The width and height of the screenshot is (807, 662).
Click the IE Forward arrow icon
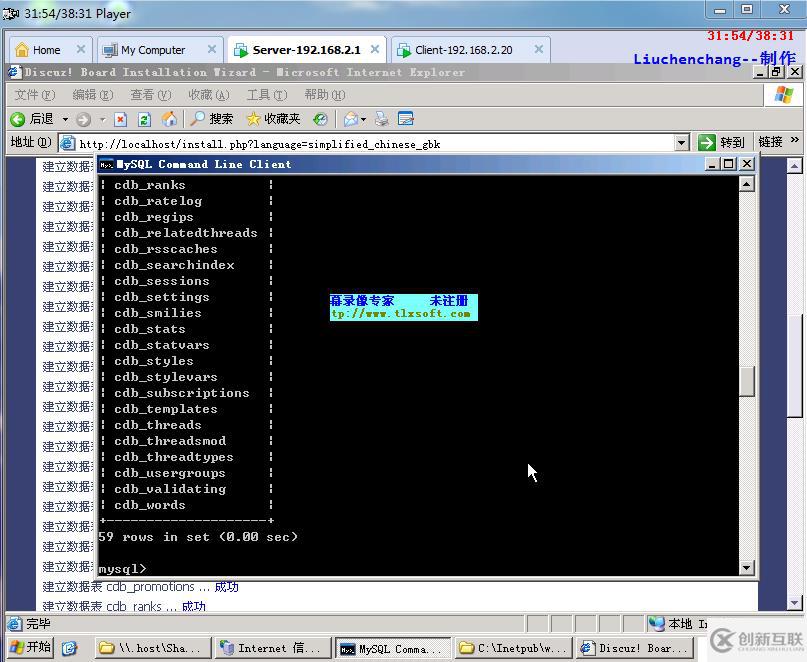[83, 119]
